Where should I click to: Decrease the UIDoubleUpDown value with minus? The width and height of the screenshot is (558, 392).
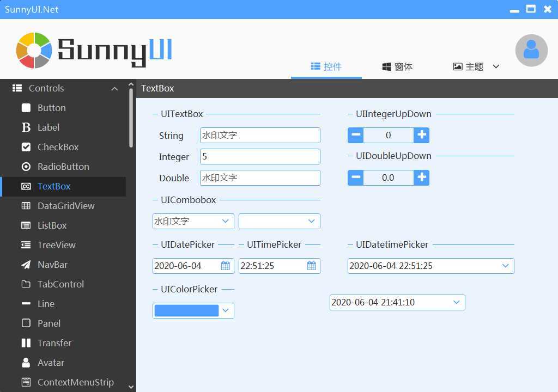click(355, 177)
